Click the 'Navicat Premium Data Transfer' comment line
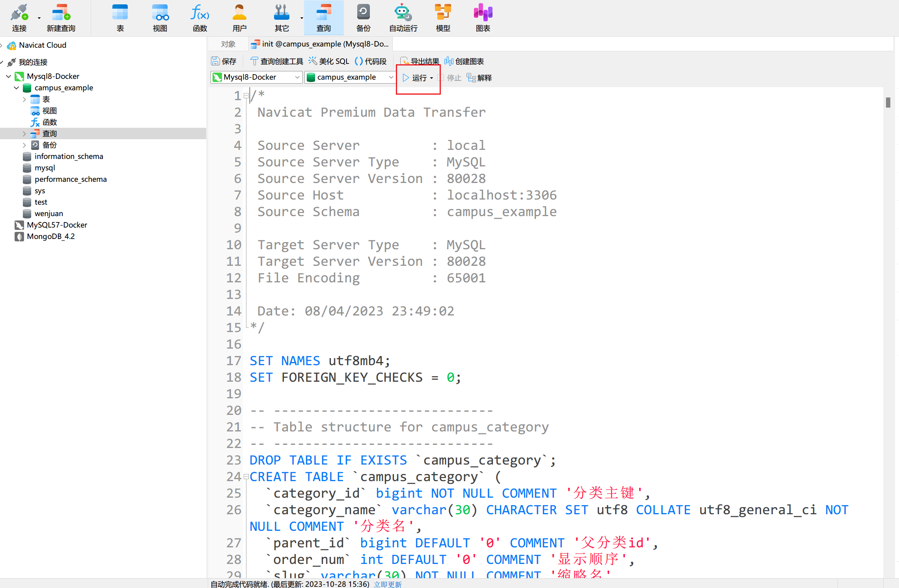Screen dimensions: 899x588 (371, 112)
